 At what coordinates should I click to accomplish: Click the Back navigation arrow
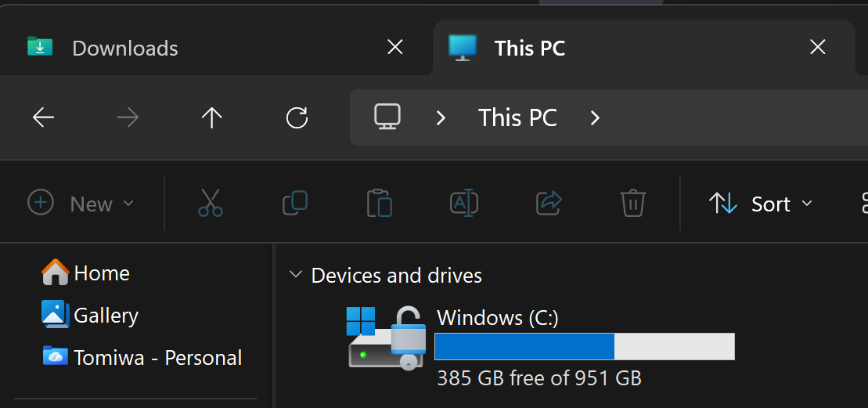[43, 117]
